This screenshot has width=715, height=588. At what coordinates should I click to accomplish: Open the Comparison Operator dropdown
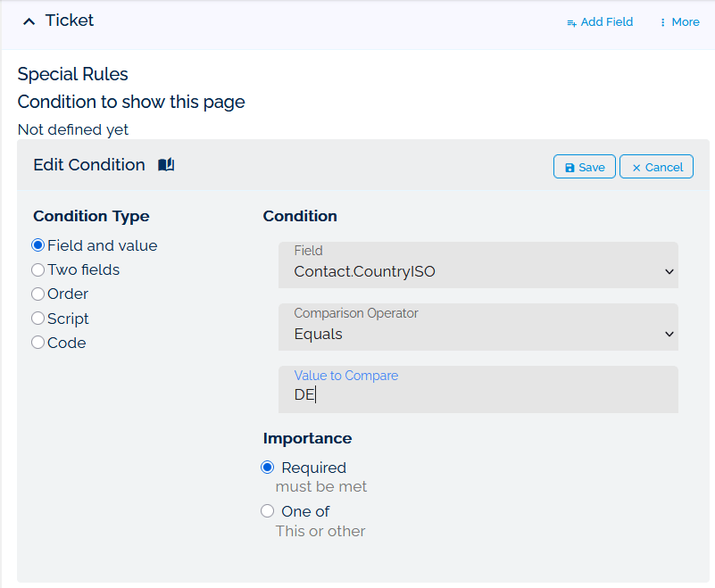click(478, 327)
